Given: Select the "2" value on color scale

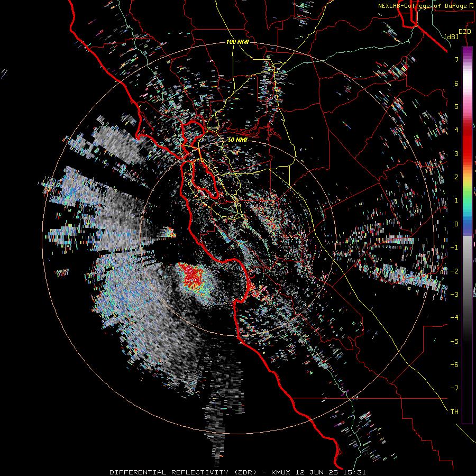Looking at the screenshot, I should pos(456,177).
